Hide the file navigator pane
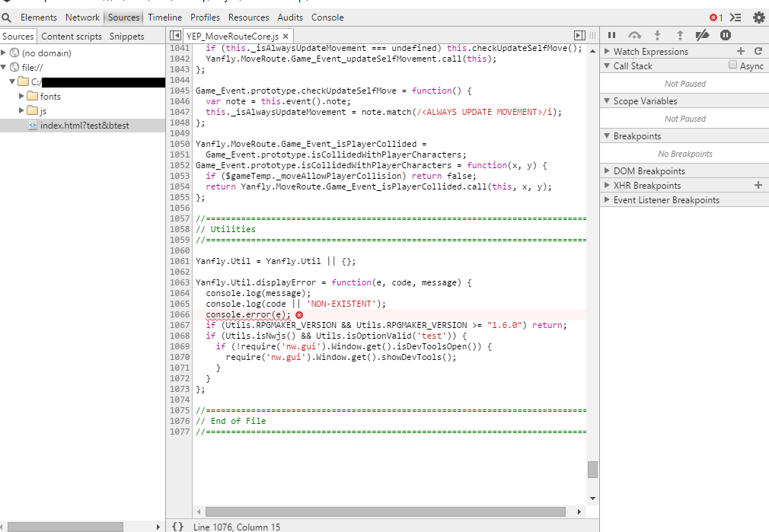Viewport: 769px width, 532px height. 175,35
